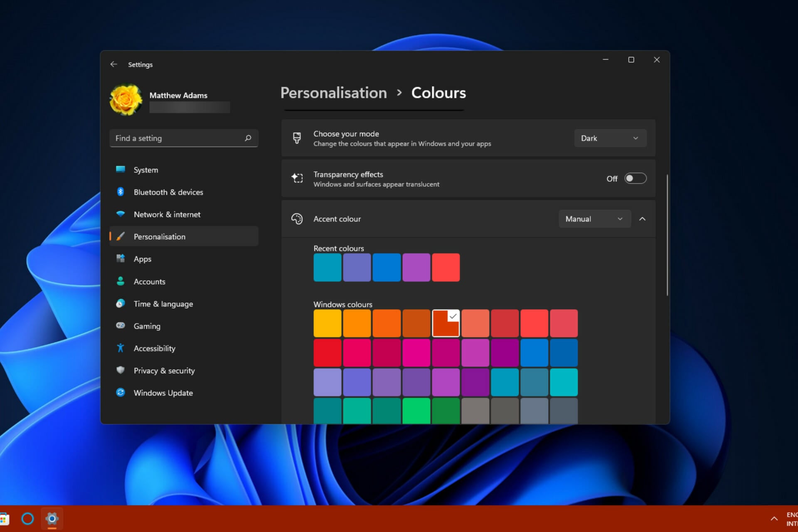Open the Settings app taskbar icon
Screen dimensions: 798x532
pos(52,519)
